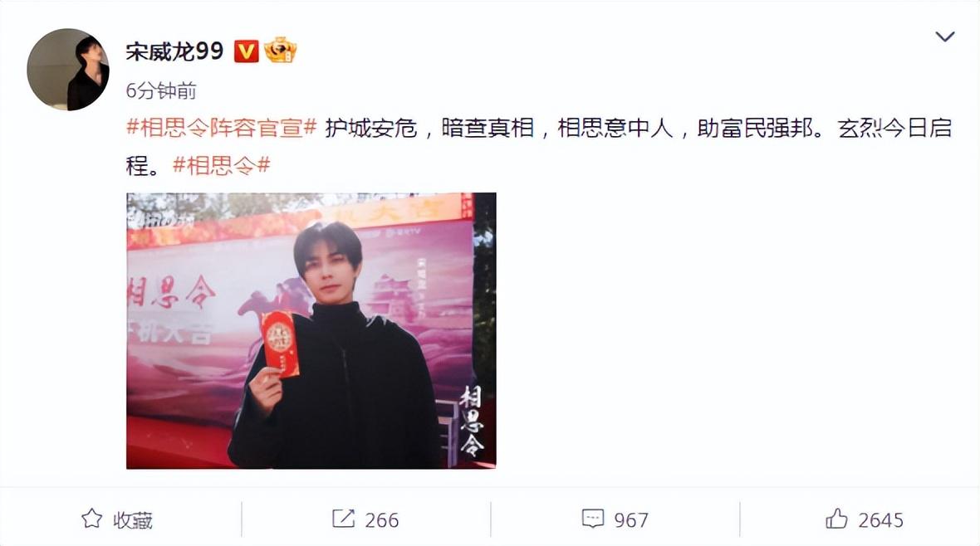This screenshot has width=980, height=546.
Task: Click the orange verified V badge
Action: (x=247, y=51)
